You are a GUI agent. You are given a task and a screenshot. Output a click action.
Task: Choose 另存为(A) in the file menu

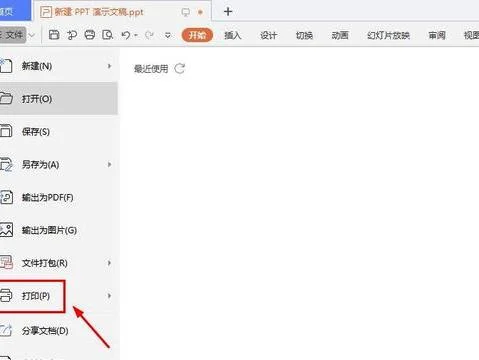pos(59,164)
